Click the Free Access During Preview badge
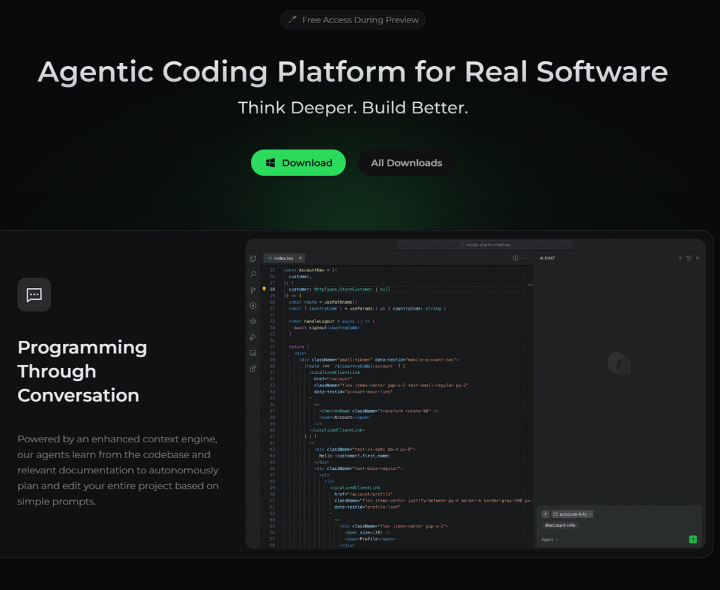The image size is (720, 590). coord(353,20)
